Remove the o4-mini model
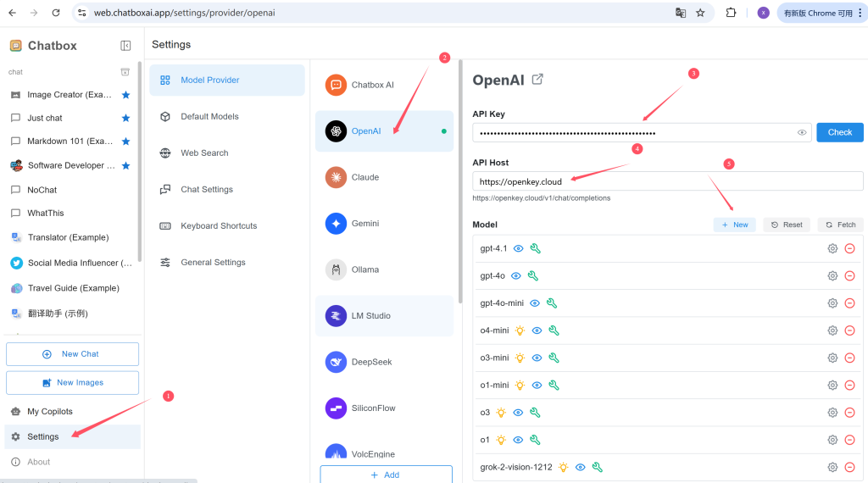The image size is (868, 483). (x=849, y=330)
